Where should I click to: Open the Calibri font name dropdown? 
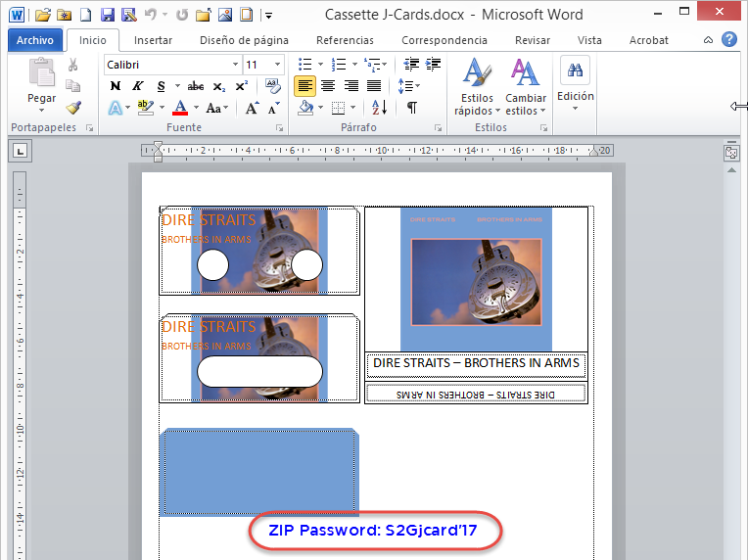click(235, 65)
